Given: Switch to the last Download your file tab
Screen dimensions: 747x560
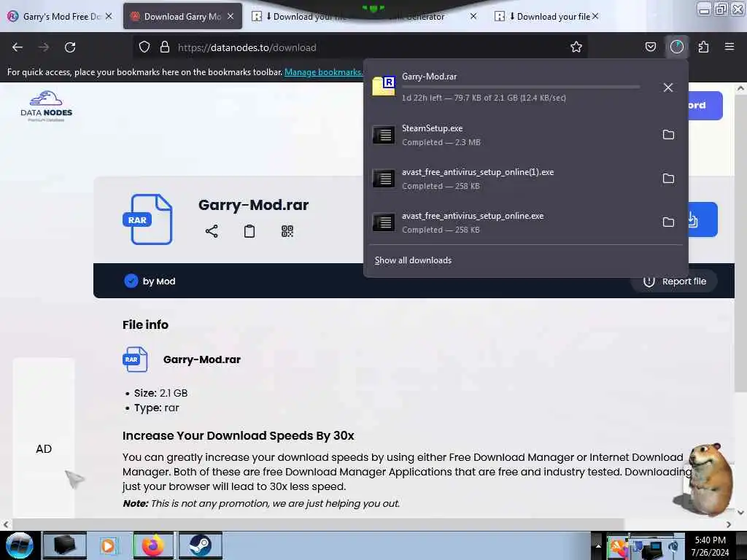Looking at the screenshot, I should pyautogui.click(x=548, y=16).
